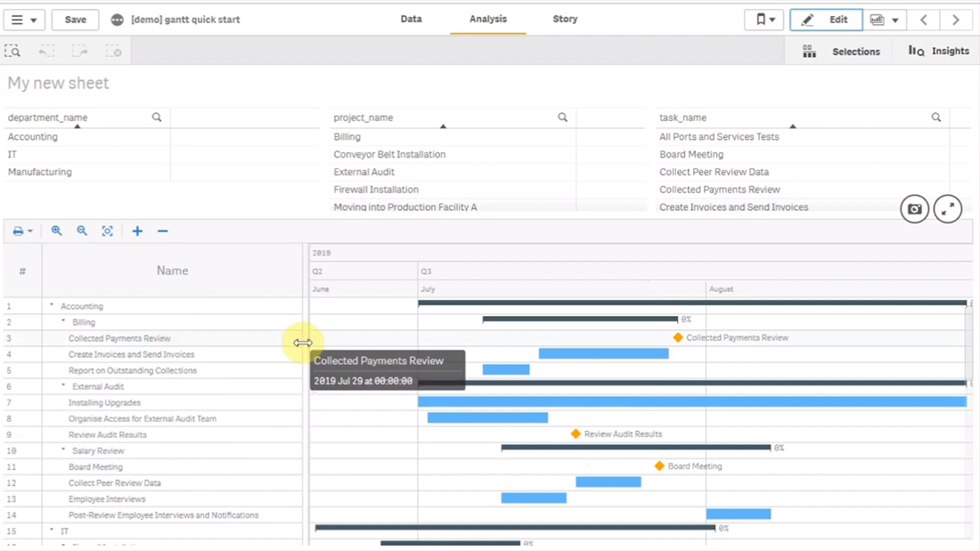Open the chart in fullscreen mode

point(948,209)
